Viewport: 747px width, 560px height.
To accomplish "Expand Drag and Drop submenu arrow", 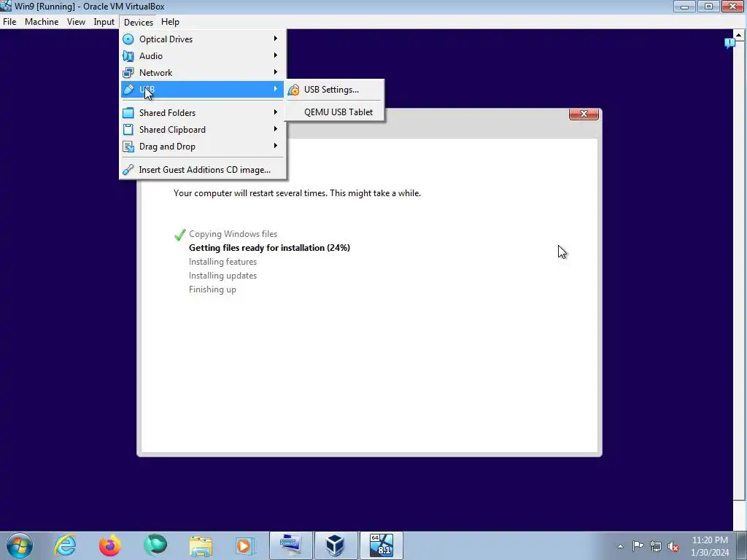I will [275, 146].
